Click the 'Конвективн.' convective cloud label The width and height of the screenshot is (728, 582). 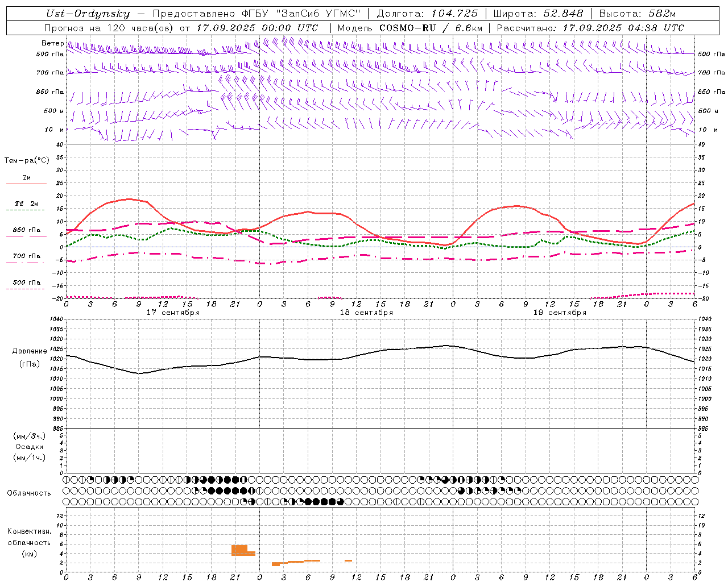(29, 531)
